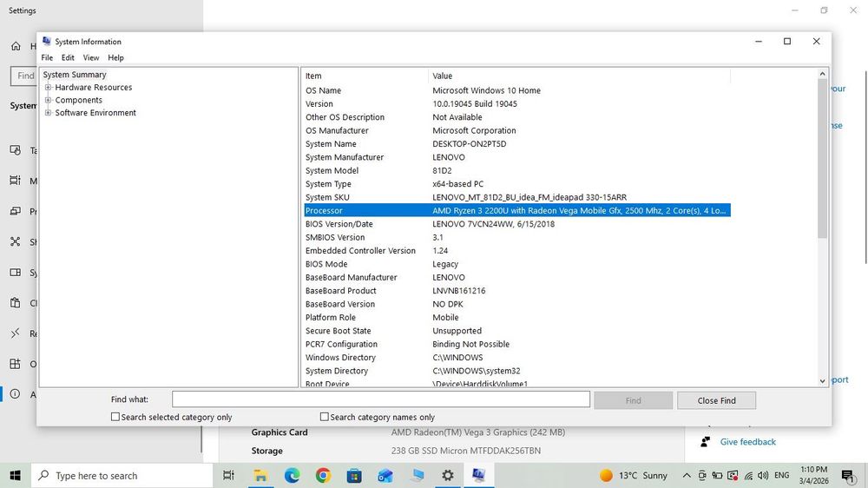Select the OS Name row
This screenshot has width=868, height=488.
tap(517, 90)
